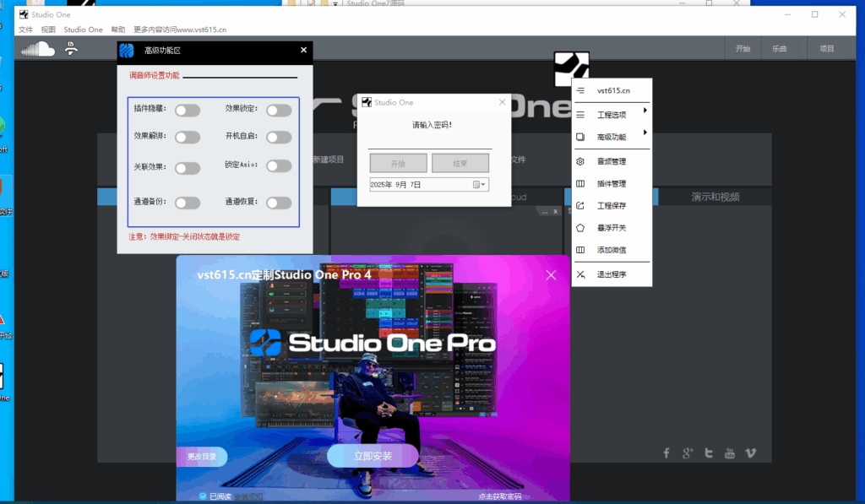Click the 工程保存 export icon

point(582,205)
